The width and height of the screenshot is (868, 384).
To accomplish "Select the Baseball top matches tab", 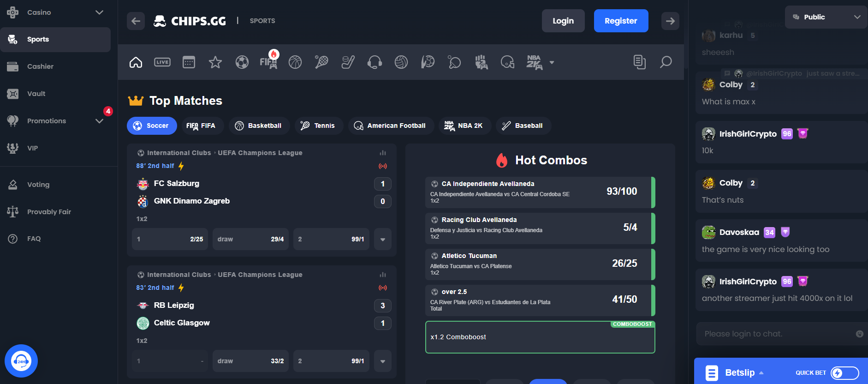I will coord(523,126).
